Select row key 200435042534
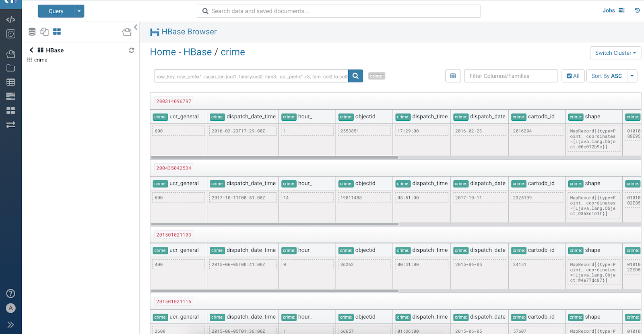 pyautogui.click(x=173, y=168)
